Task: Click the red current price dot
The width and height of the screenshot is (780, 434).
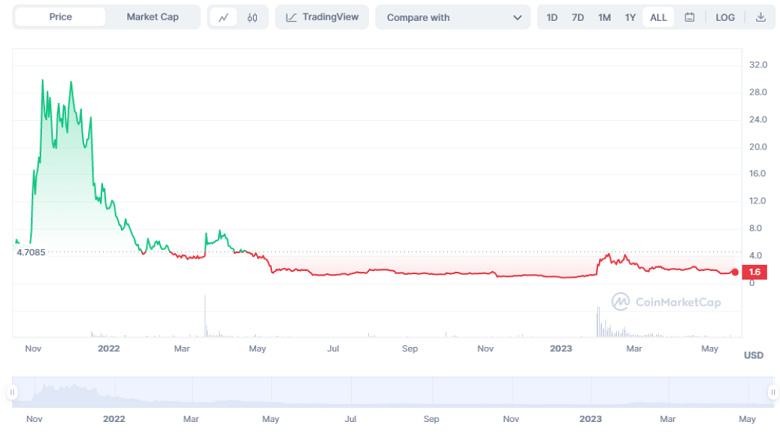Action: pos(735,272)
